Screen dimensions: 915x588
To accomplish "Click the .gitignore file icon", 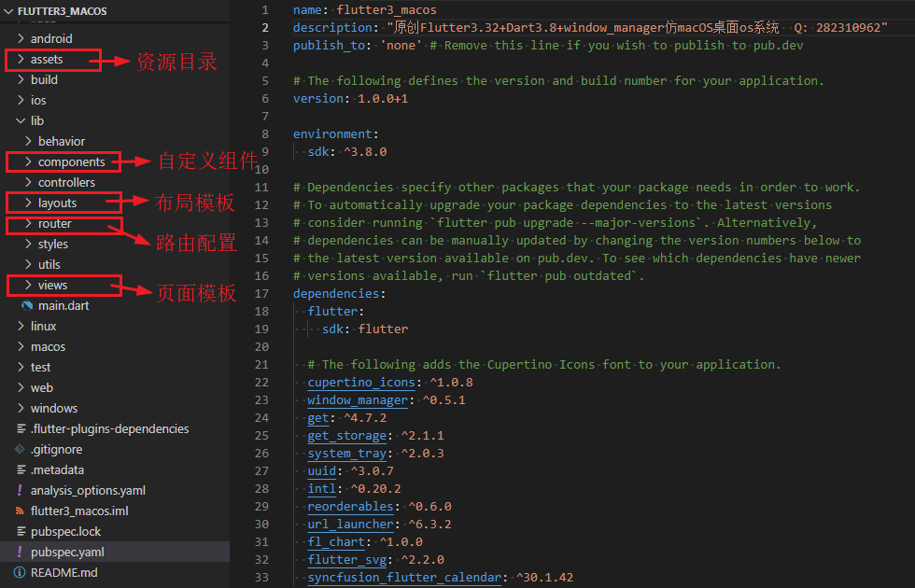I will (x=20, y=449).
